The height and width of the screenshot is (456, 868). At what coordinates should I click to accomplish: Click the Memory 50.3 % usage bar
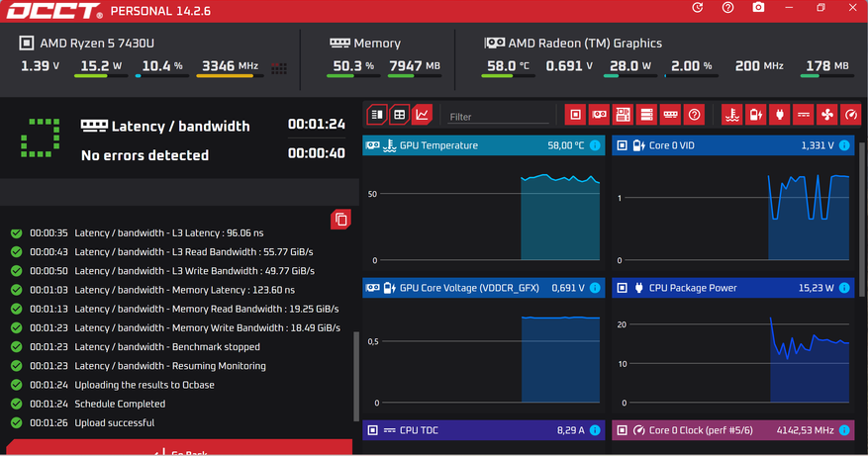[353, 76]
